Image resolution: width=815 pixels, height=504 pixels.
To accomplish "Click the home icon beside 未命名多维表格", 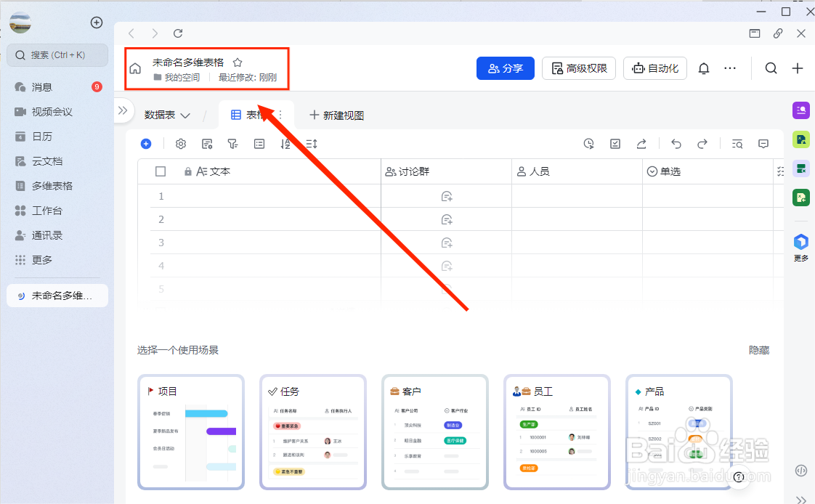I will 135,68.
